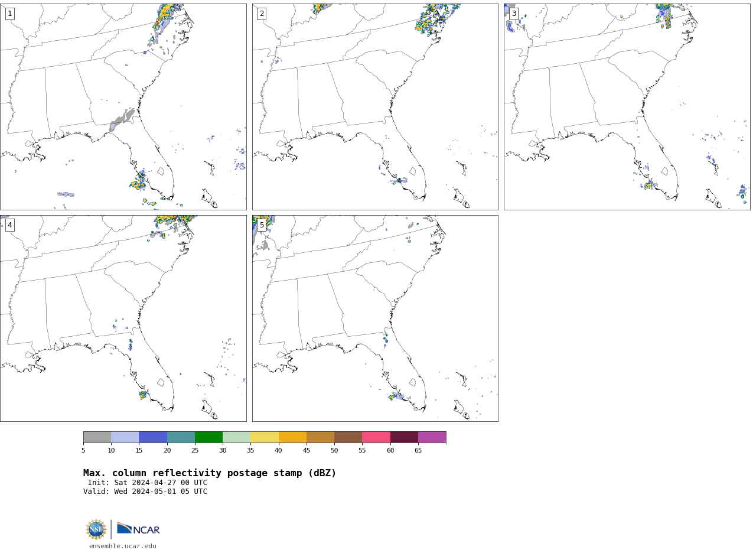This screenshot has height=553, width=756.
Task: Click the Init: Sat 2024-04-27 00 UTC line
Action: pos(148,483)
